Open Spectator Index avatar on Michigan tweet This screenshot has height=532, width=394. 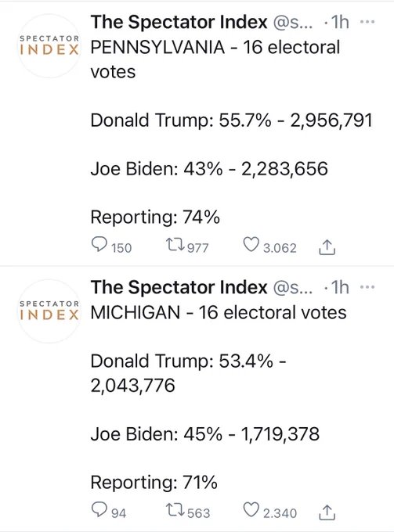pos(49,311)
